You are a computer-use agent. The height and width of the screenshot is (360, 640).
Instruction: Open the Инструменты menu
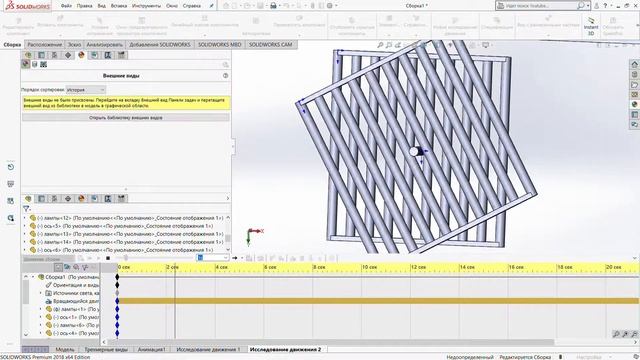tap(146, 6)
